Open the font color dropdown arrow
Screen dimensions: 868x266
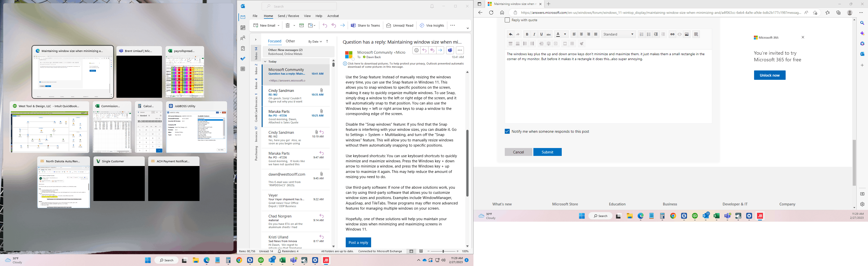[x=565, y=34]
